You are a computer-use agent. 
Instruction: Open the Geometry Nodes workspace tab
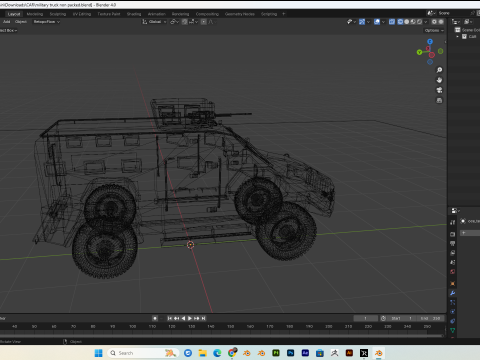click(240, 14)
